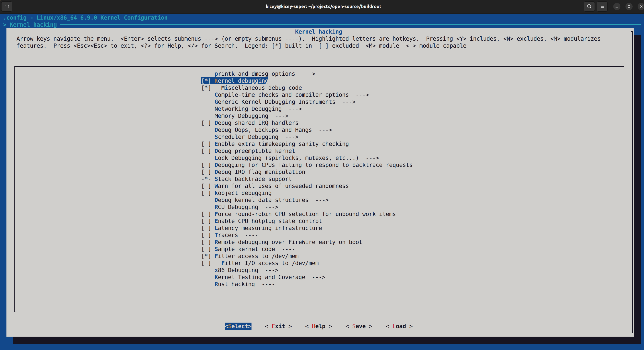Open the Help dialog
Image resolution: width=644 pixels, height=350 pixels.
click(318, 326)
